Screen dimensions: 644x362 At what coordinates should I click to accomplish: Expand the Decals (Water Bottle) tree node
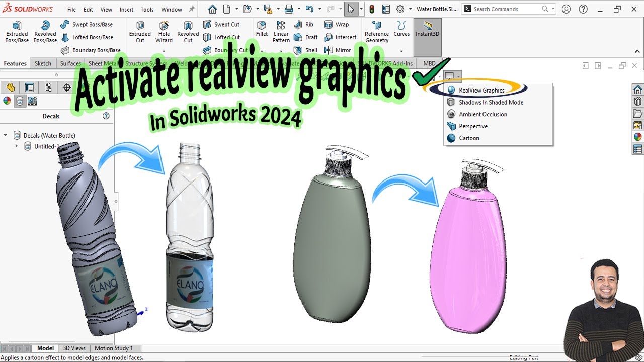tap(6, 135)
